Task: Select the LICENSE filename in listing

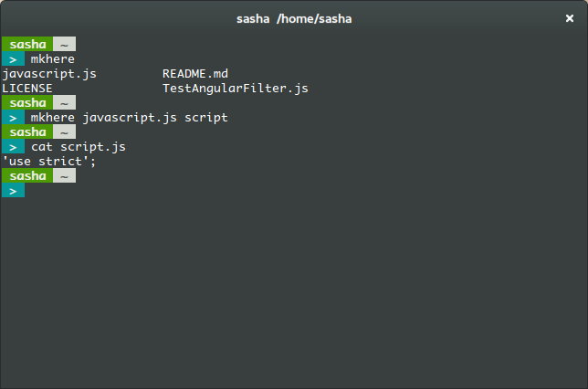Action: pyautogui.click(x=27, y=89)
